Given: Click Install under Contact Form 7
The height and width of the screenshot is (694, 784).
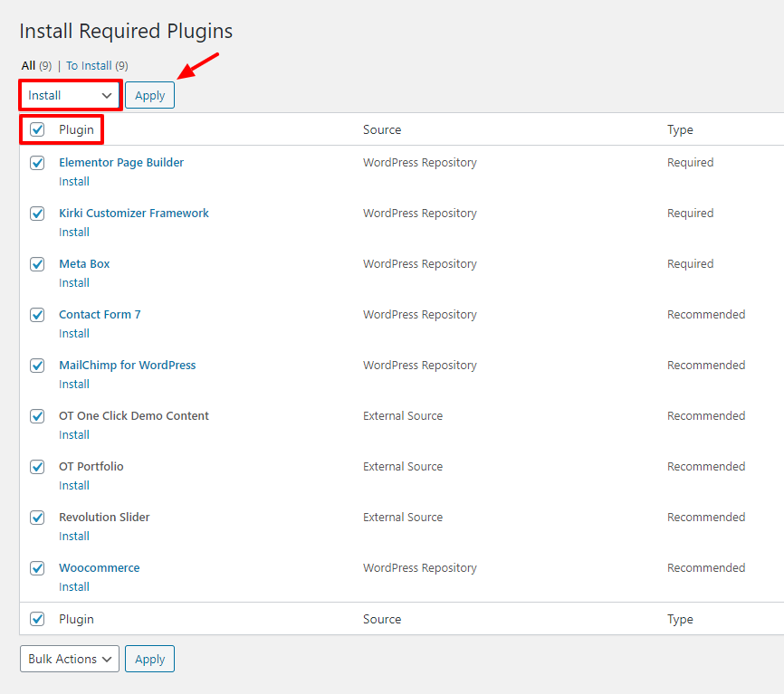Looking at the screenshot, I should (x=74, y=333).
